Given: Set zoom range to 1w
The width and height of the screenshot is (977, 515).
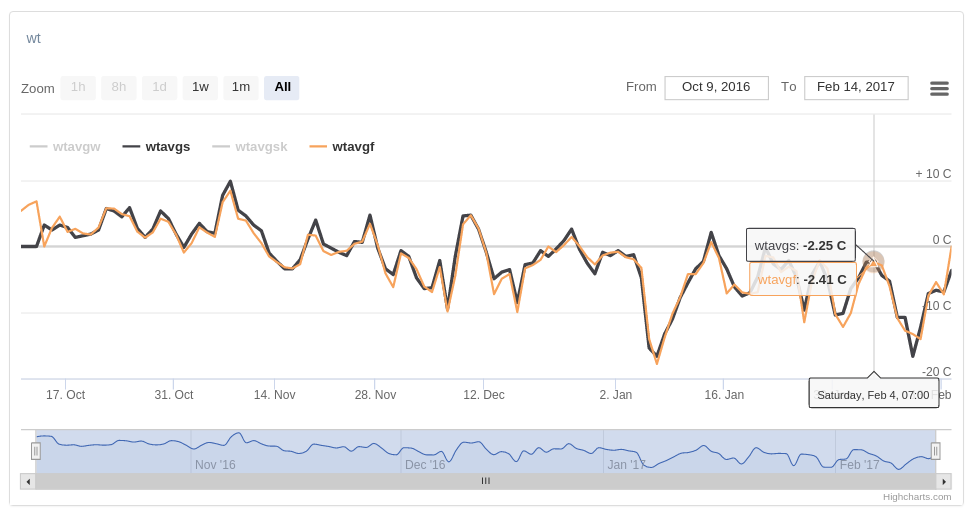Looking at the screenshot, I should pos(200,87).
